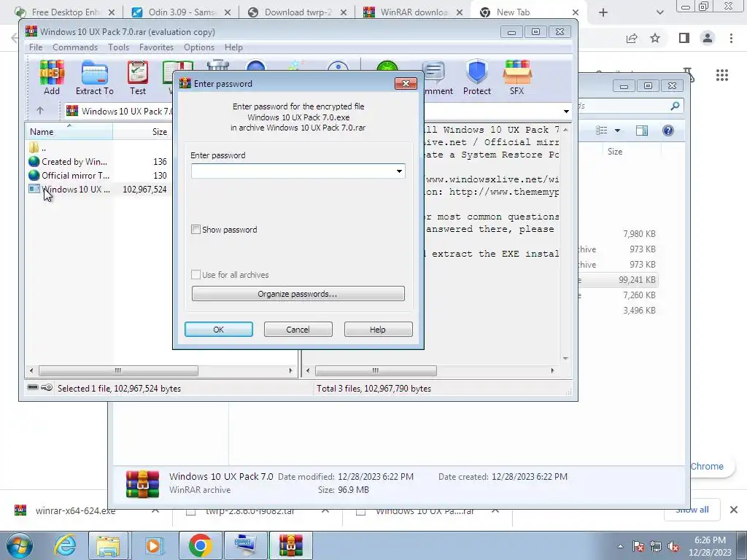The width and height of the screenshot is (747, 560).
Task: Click the volume muted tray icon
Action: 673,547
